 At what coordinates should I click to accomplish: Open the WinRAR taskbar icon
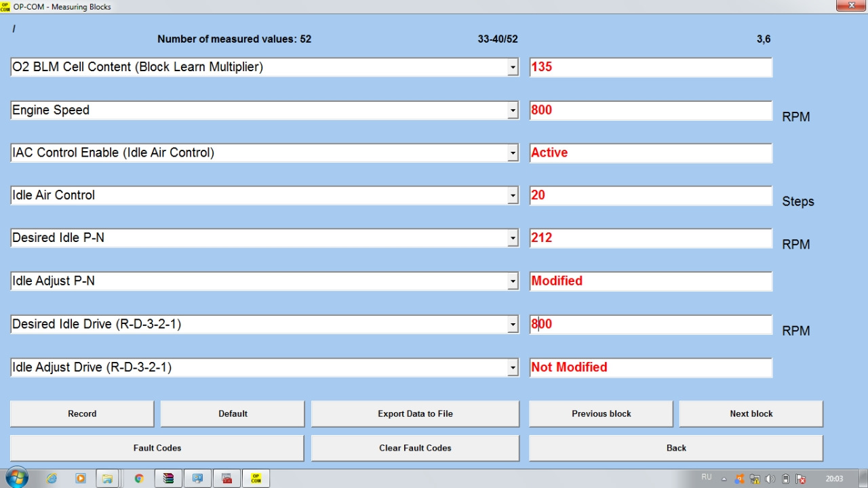(x=168, y=479)
